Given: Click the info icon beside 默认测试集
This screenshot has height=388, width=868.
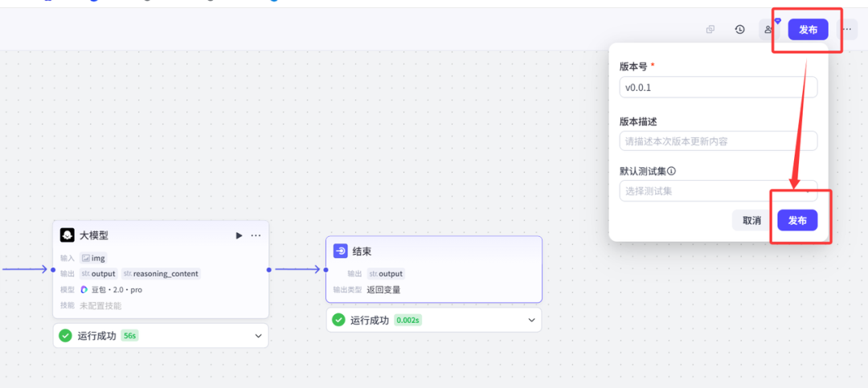Looking at the screenshot, I should [672, 171].
